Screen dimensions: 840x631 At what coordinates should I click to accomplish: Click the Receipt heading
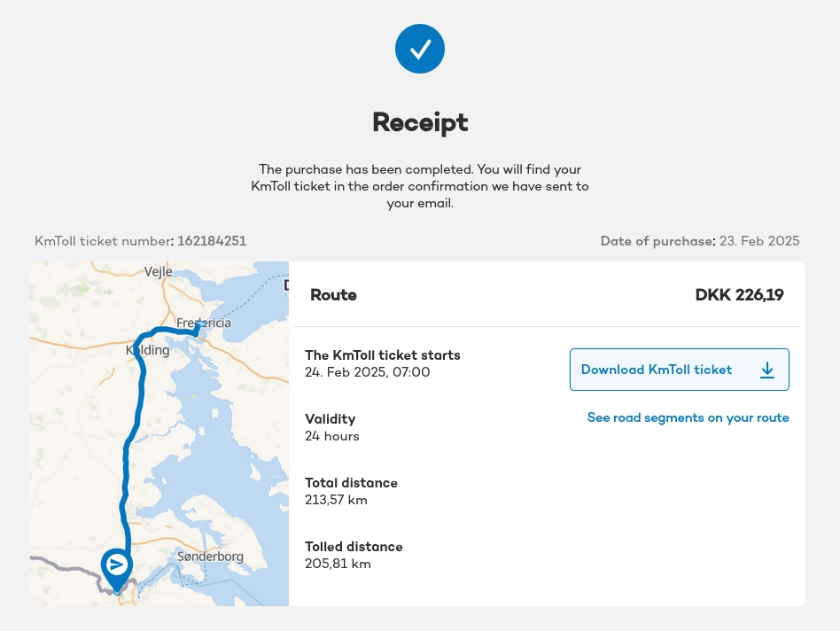(x=420, y=122)
